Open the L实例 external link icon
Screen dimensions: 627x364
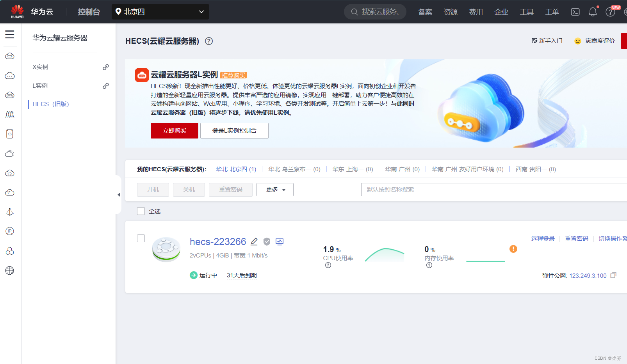coord(106,86)
